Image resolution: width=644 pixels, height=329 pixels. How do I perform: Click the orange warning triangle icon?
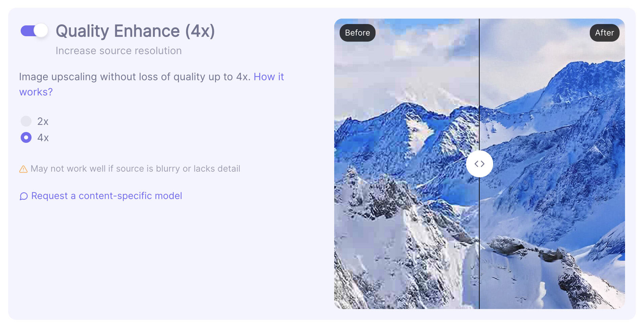pyautogui.click(x=23, y=169)
